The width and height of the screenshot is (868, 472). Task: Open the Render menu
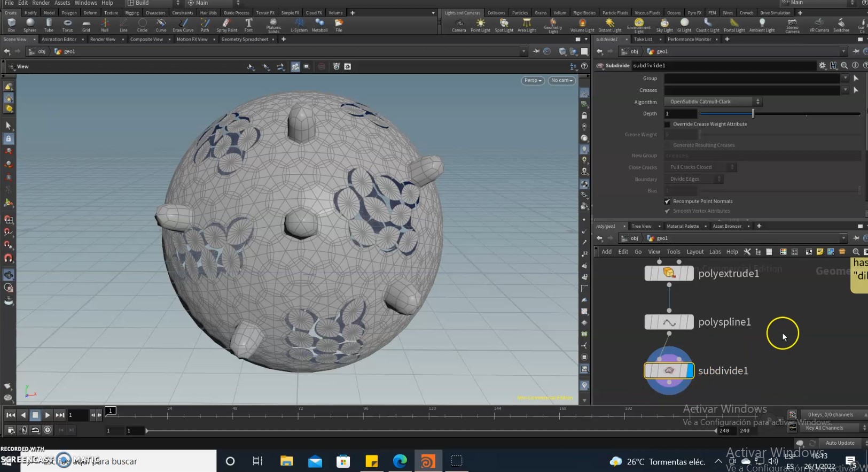tap(41, 3)
